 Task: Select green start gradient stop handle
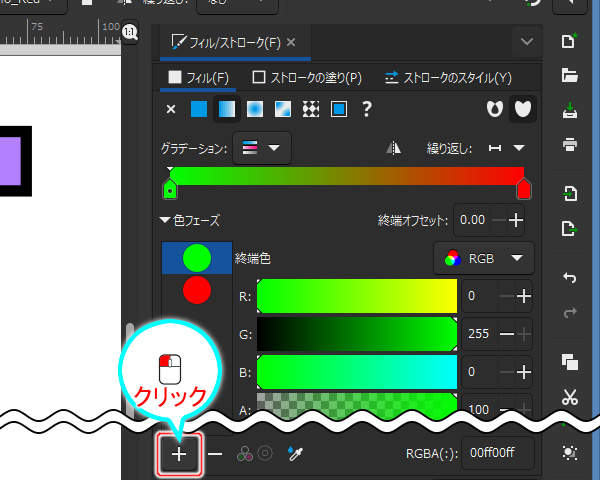tap(170, 189)
